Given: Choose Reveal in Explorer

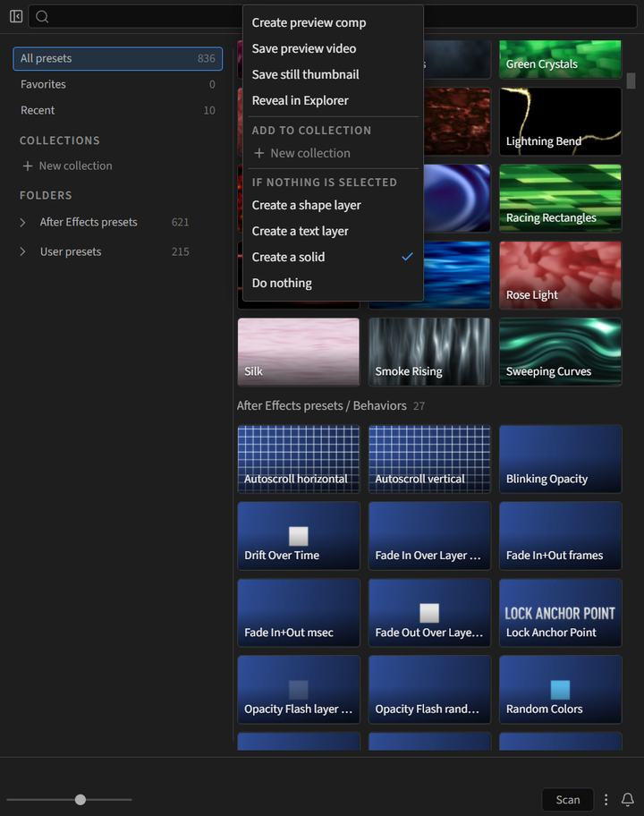Looking at the screenshot, I should (333, 100).
